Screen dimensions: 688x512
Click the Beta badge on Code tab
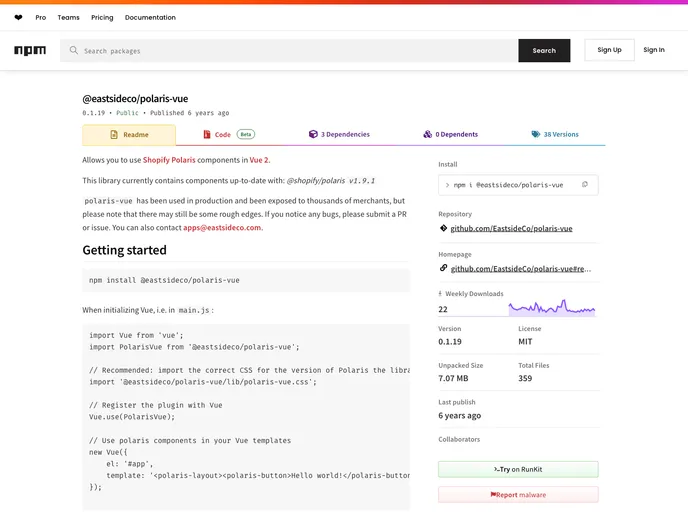[x=246, y=134]
